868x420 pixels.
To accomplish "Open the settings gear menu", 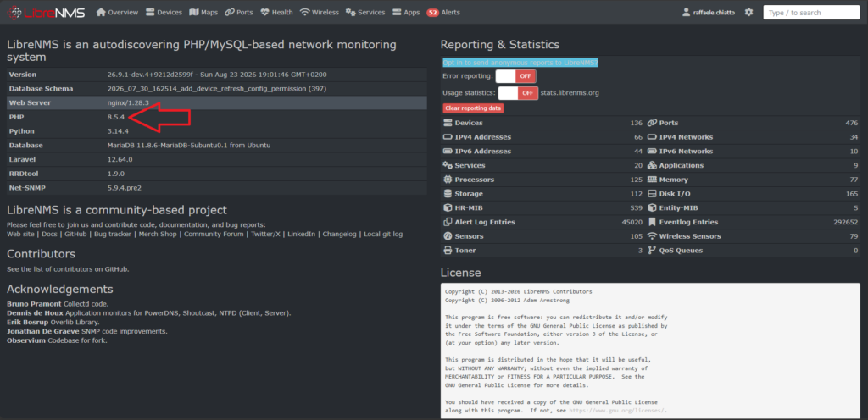I will pos(748,12).
